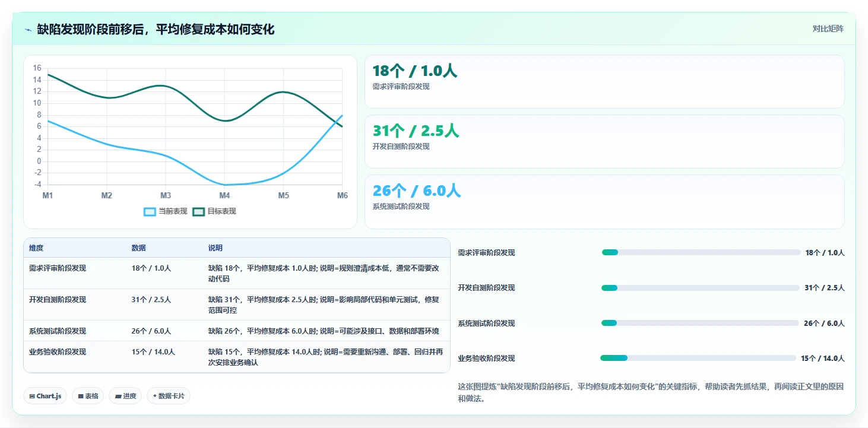The width and height of the screenshot is (868, 428).
Task: Click the lightning icon beside the title
Action: point(28,30)
